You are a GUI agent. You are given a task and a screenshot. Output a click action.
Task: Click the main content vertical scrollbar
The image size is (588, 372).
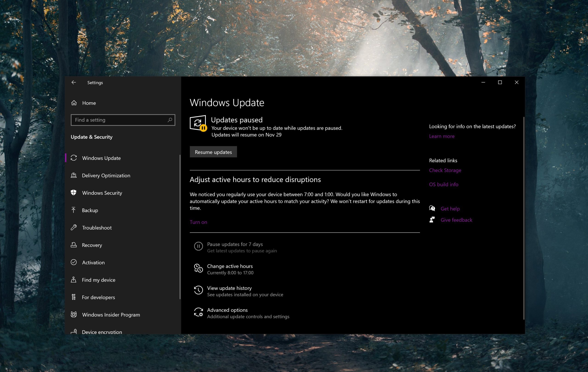click(524, 218)
